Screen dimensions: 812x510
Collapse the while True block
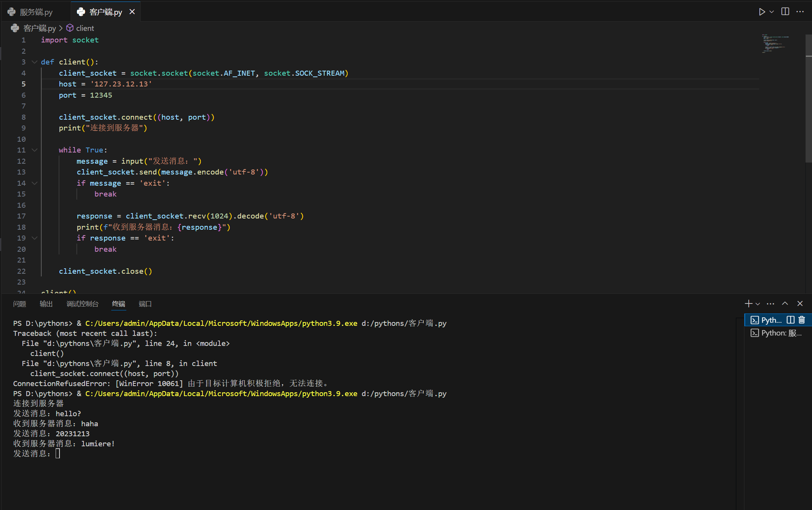click(x=34, y=150)
